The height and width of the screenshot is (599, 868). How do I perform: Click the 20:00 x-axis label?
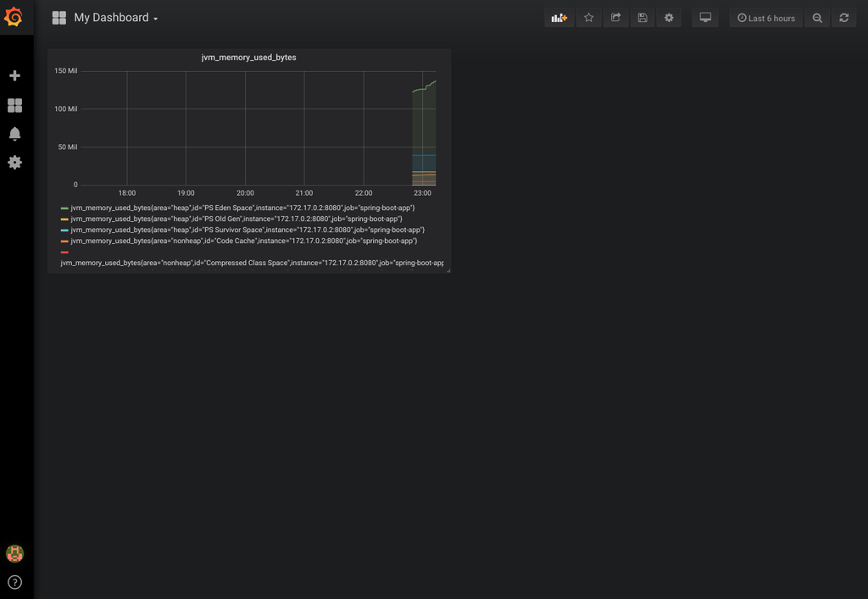click(245, 193)
